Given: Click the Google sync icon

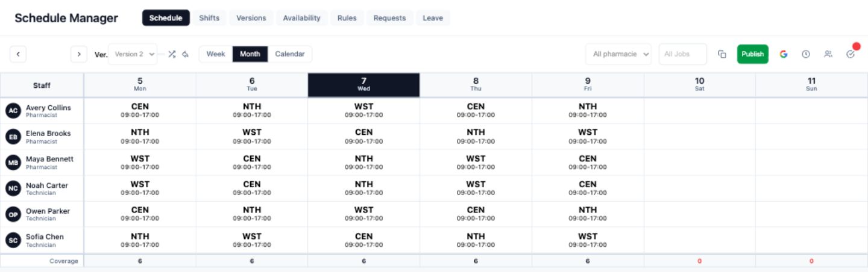Looking at the screenshot, I should [x=784, y=54].
